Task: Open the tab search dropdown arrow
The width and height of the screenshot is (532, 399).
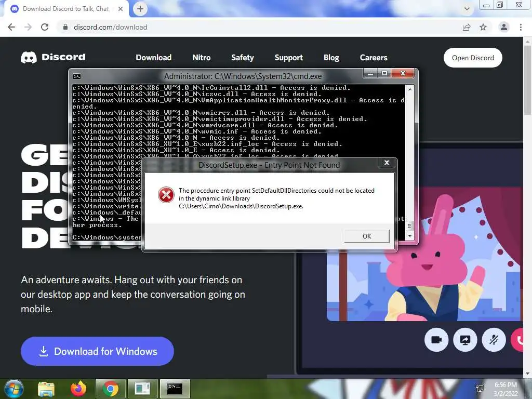Action: click(467, 9)
